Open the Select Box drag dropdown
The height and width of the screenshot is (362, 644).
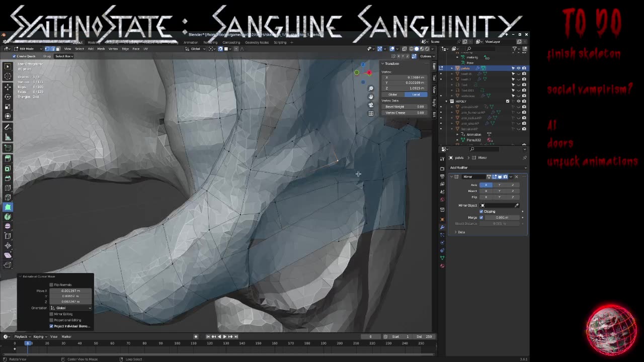pos(64,56)
